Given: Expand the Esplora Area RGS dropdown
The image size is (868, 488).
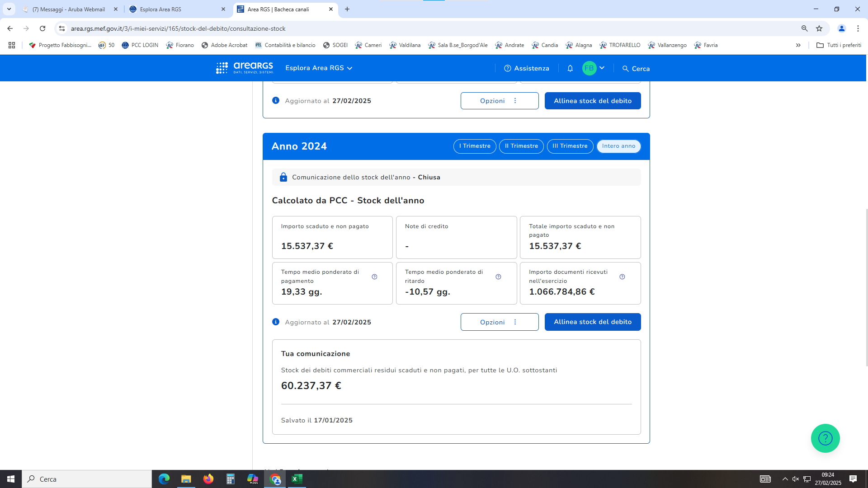Looking at the screenshot, I should tap(319, 68).
